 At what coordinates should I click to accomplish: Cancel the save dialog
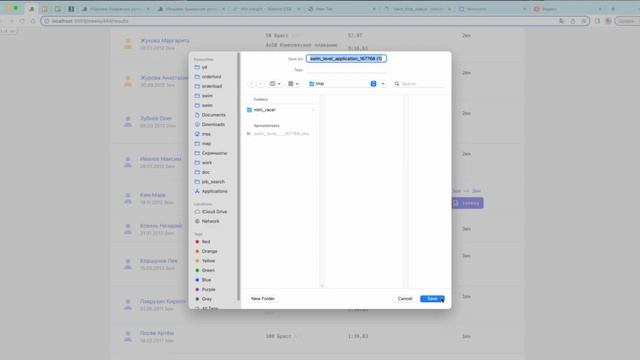tap(405, 299)
